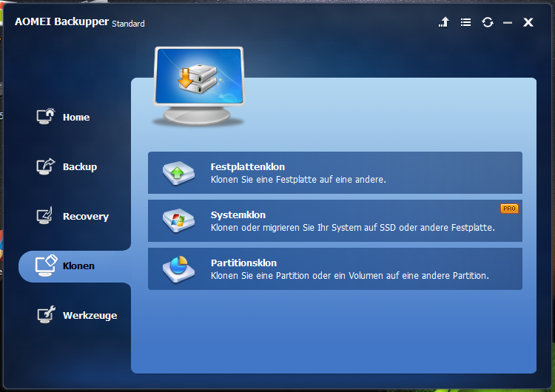
Task: Click the AOMEI Backupper Standard title text
Action: coord(80,22)
